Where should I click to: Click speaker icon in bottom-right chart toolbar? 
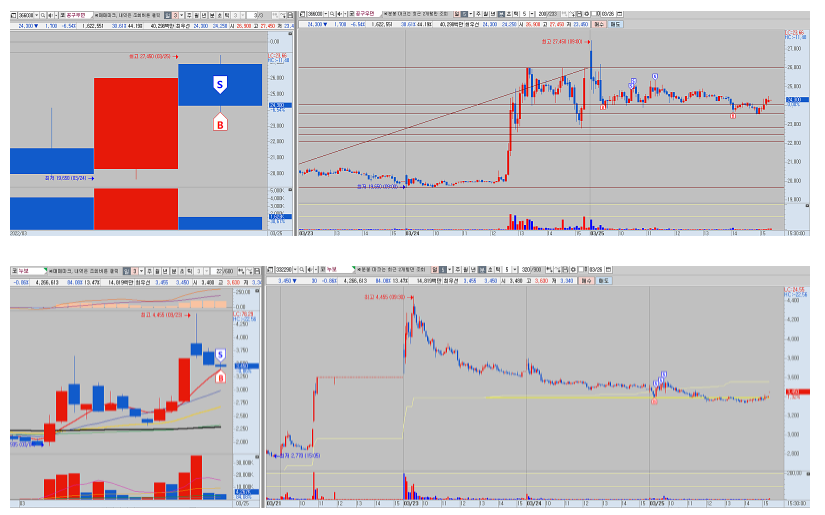309,269
